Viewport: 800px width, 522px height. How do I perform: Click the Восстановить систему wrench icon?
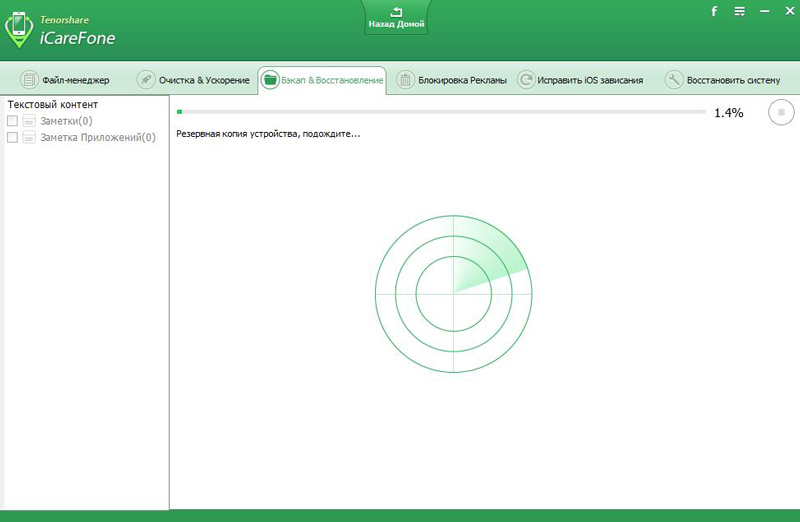pyautogui.click(x=674, y=80)
